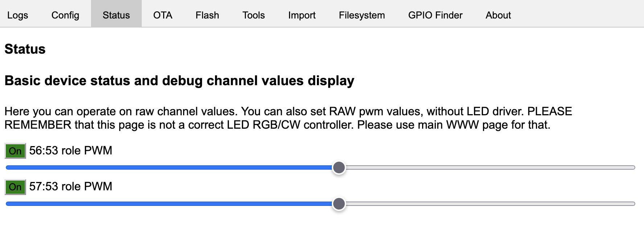Open the Flash tab
The height and width of the screenshot is (232, 644).
(207, 15)
